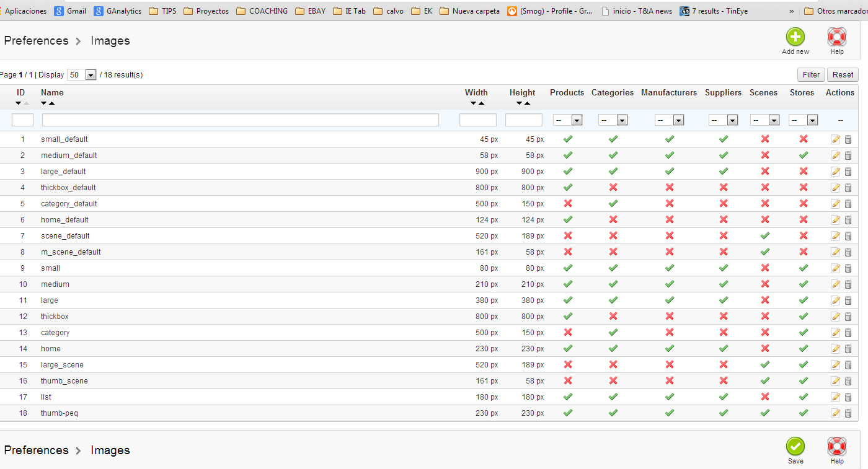This screenshot has width=868, height=469.
Task: Delete the large_default image type
Action: tap(848, 172)
